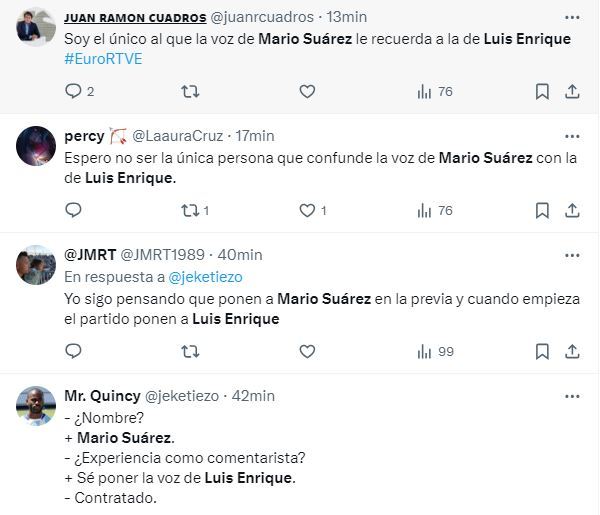The width and height of the screenshot is (600, 515).
Task: Open more options on LaauraCruz tweet
Action: [571, 135]
